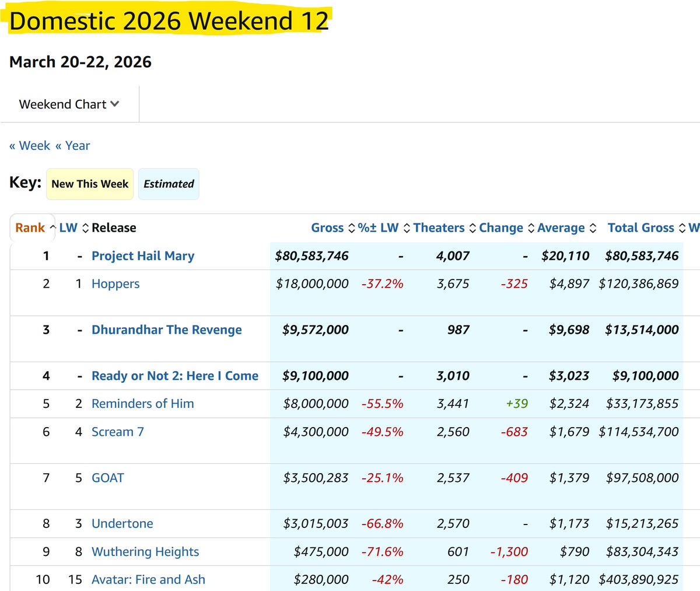Click Hoppers gross $18,000,000
Screen dimensions: 700x591
tap(312, 284)
